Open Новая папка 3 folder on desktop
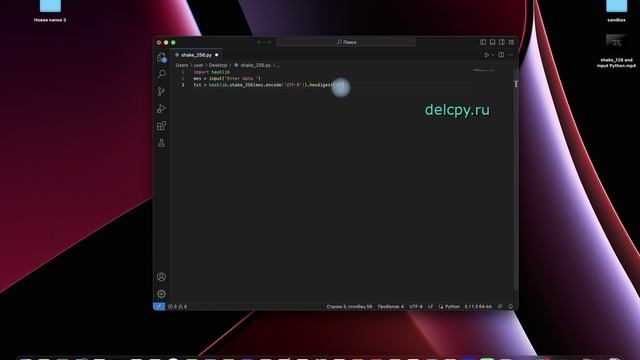This screenshot has height=360, width=640. coord(50,11)
